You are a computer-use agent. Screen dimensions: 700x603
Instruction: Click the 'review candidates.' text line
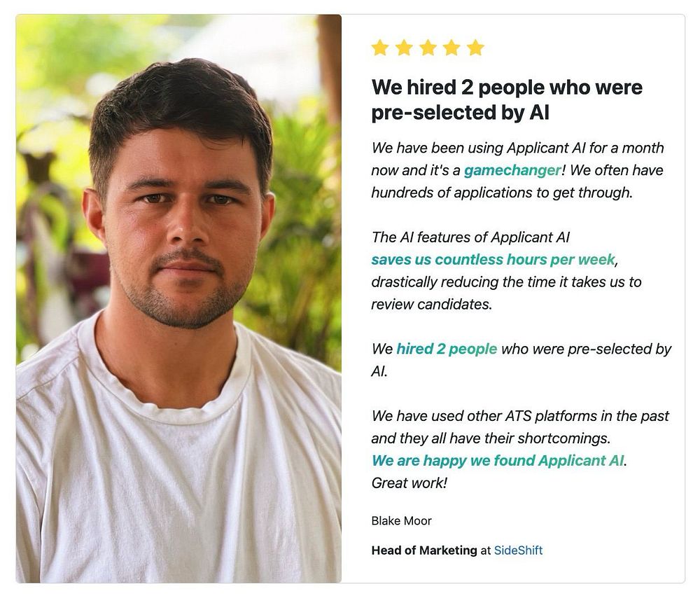[432, 304]
